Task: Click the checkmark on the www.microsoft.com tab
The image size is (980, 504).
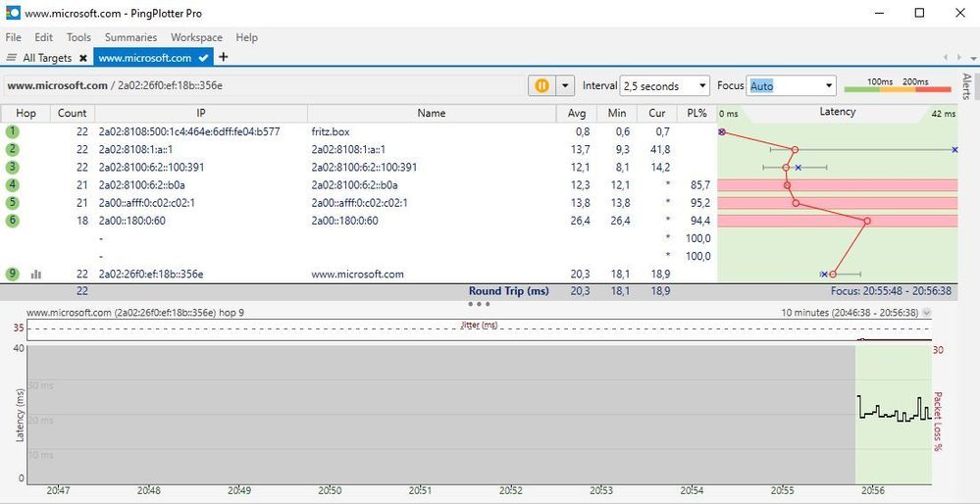Action: click(203, 58)
